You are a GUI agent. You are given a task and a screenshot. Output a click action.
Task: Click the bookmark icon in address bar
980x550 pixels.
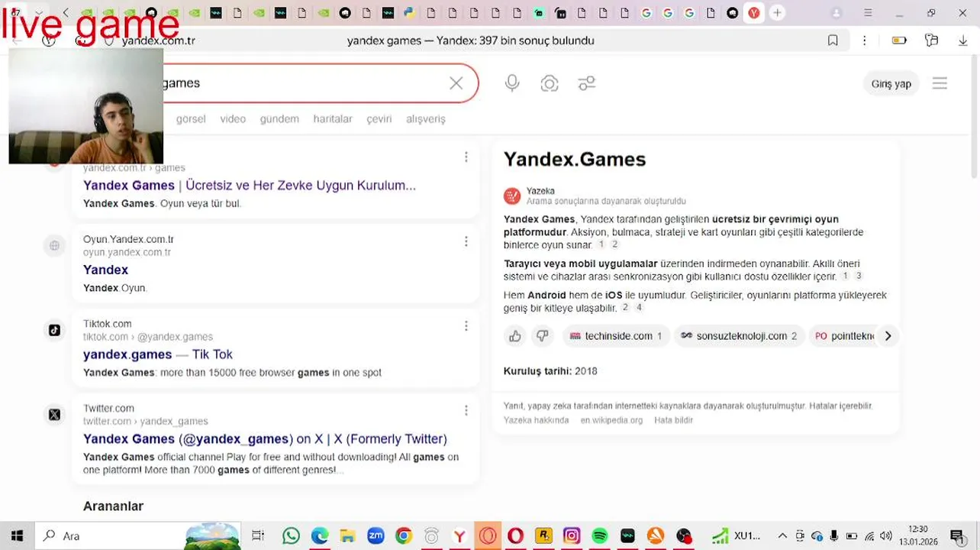[x=833, y=40]
